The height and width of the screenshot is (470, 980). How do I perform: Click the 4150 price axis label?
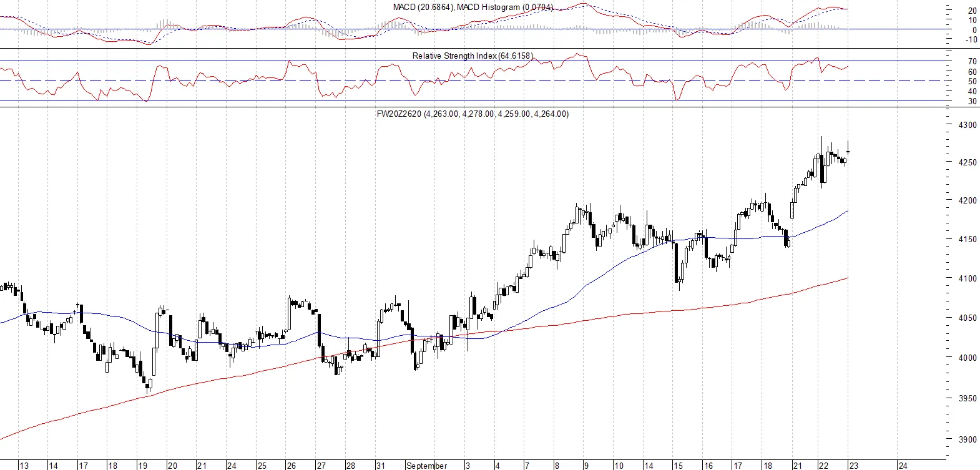pos(968,239)
